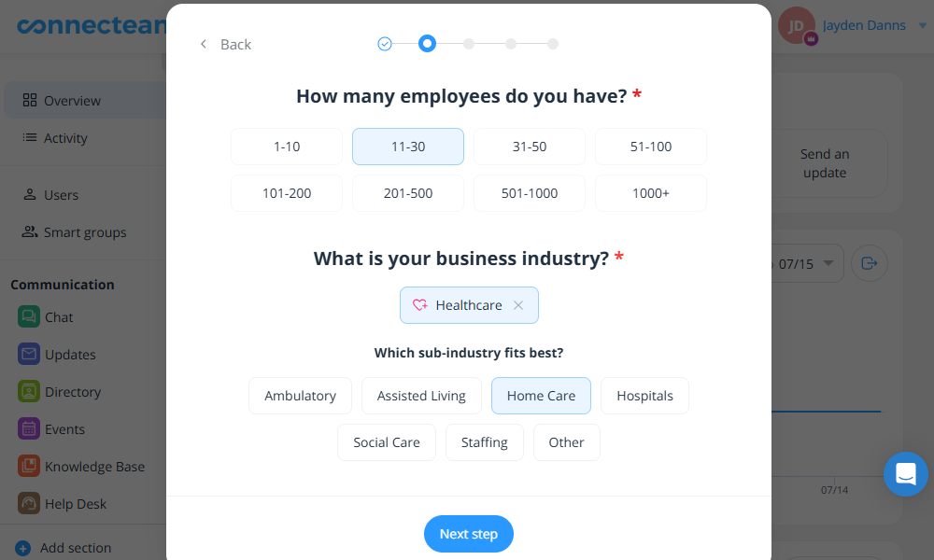Open the Activity menu item
This screenshot has height=560, width=934.
(x=65, y=138)
